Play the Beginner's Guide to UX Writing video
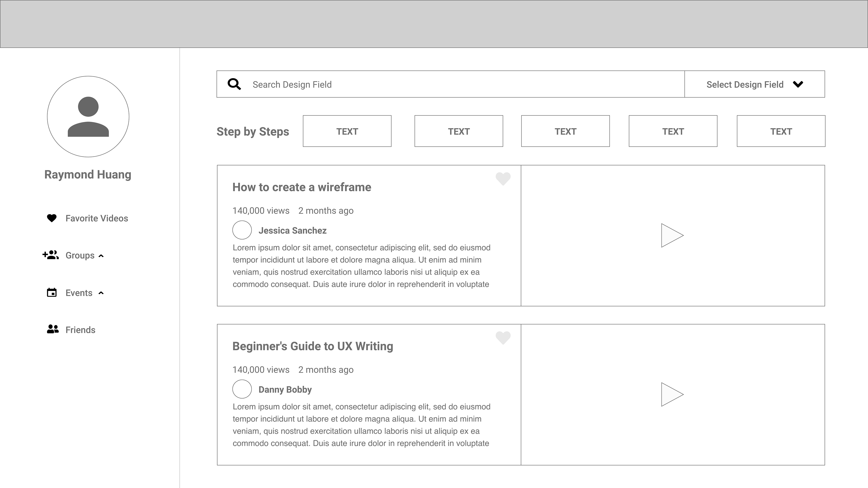Image resolution: width=868 pixels, height=488 pixels. coord(672,394)
